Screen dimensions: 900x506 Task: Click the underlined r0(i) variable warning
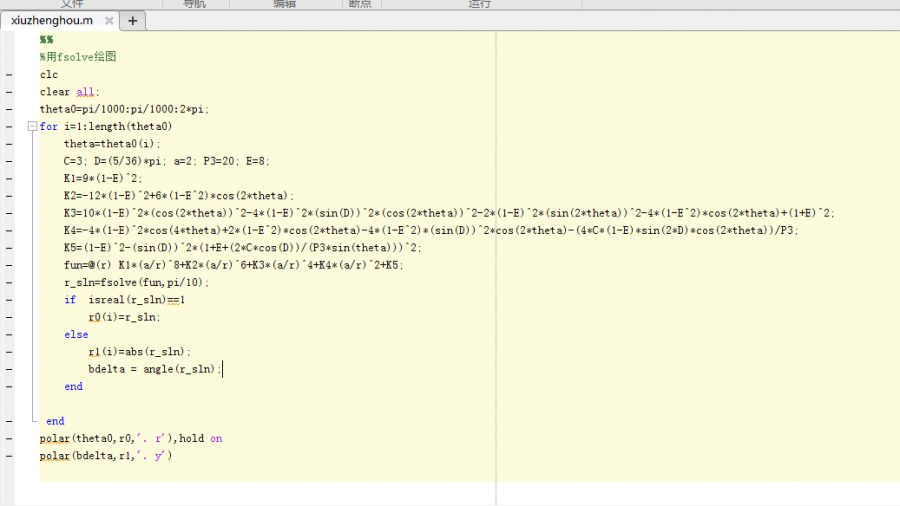coord(101,317)
